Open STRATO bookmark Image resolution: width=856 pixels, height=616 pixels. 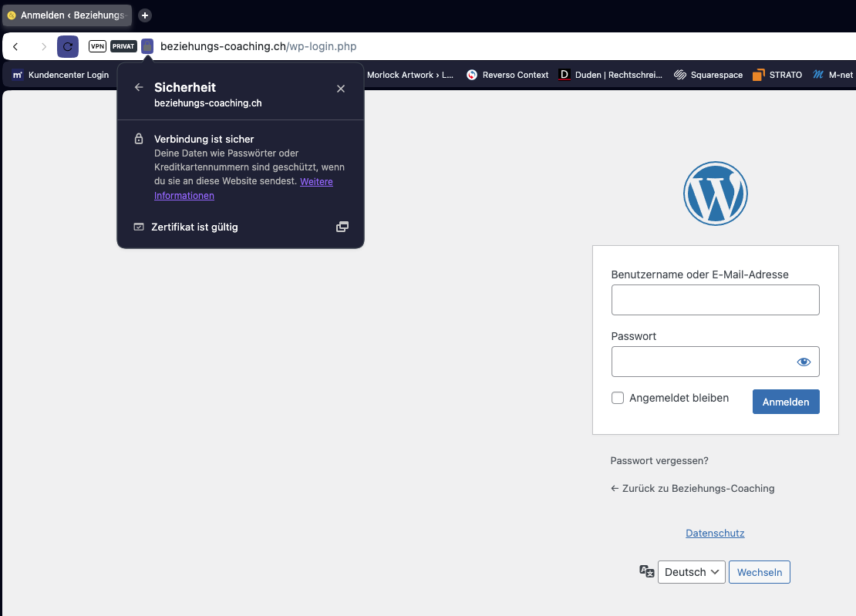click(x=777, y=75)
